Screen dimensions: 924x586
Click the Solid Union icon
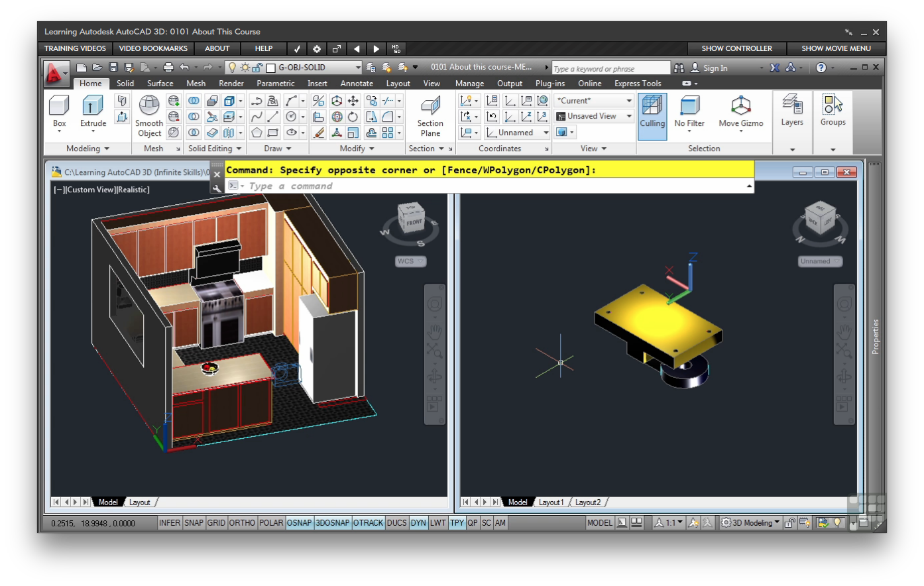pos(194,101)
